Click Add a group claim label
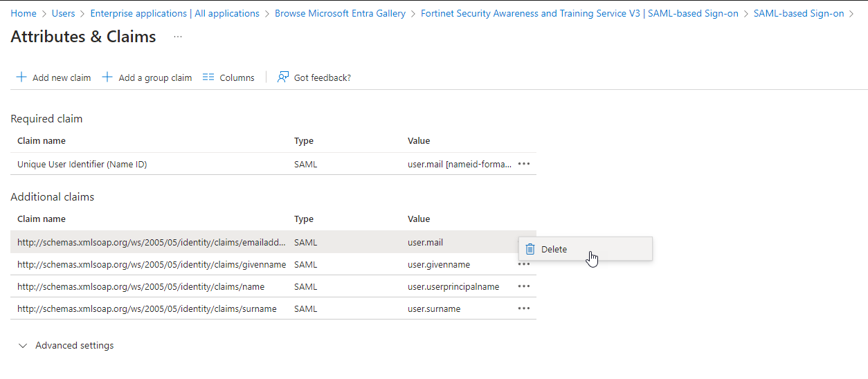Viewport: 868px width, 379px height. click(x=155, y=77)
